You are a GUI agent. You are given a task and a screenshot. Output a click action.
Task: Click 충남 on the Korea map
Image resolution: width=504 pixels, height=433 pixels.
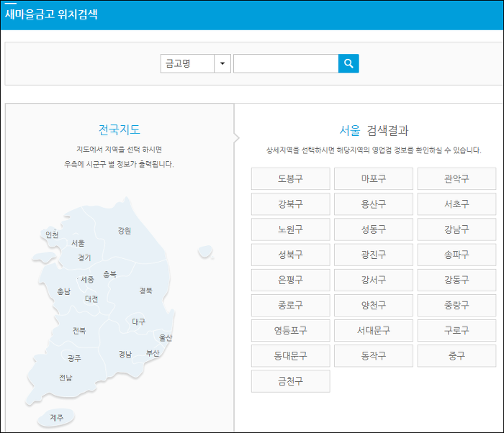pyautogui.click(x=63, y=292)
